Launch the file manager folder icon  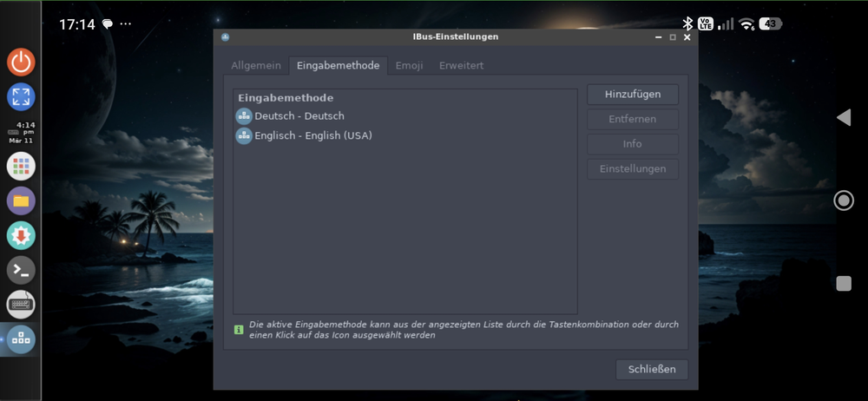tap(21, 201)
